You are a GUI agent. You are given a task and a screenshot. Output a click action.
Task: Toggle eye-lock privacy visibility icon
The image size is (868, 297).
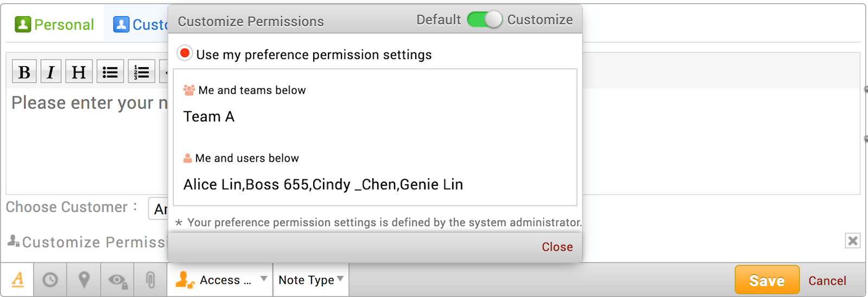tap(117, 280)
